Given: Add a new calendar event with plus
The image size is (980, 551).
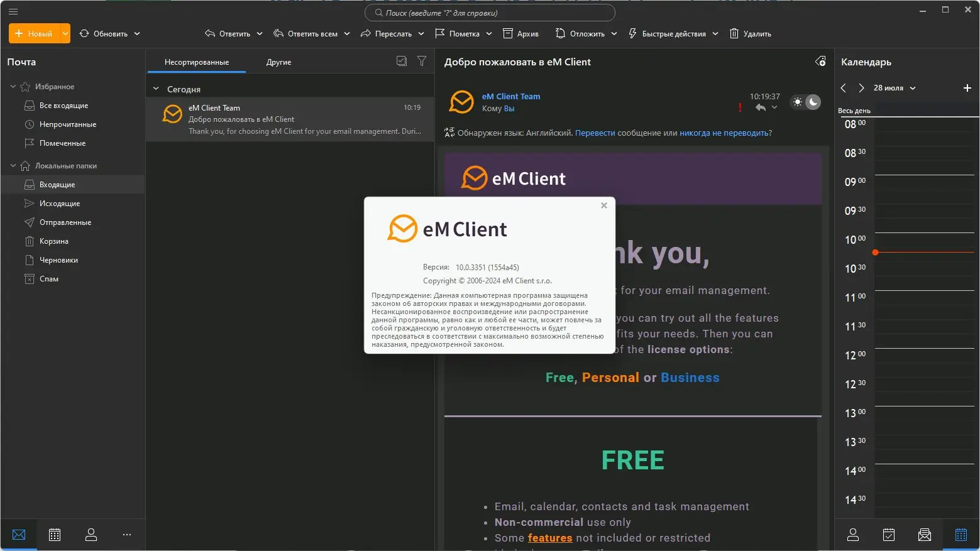Looking at the screenshot, I should click(967, 88).
